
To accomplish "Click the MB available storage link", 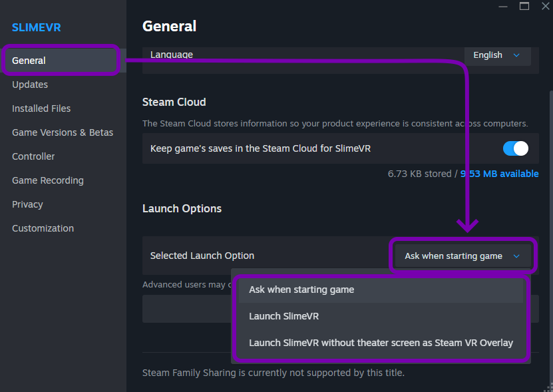I will (x=499, y=174).
